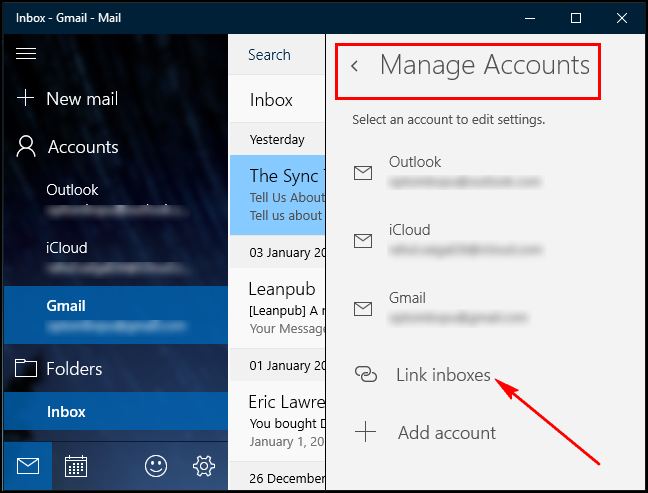Click the smiley feedback icon
The height and width of the screenshot is (493, 648).
tap(155, 466)
